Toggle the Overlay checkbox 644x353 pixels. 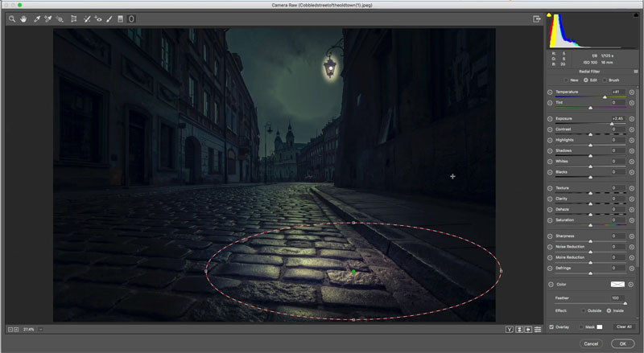[x=551, y=327]
